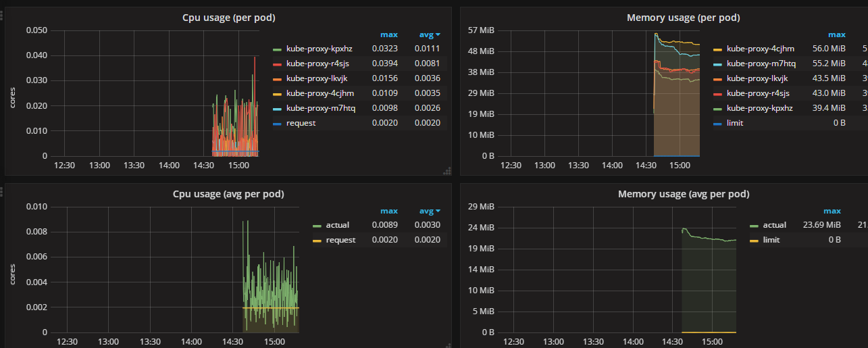Open color picker for kube-proxy-m7htq in Cpu usage (per pod)

[x=277, y=109]
